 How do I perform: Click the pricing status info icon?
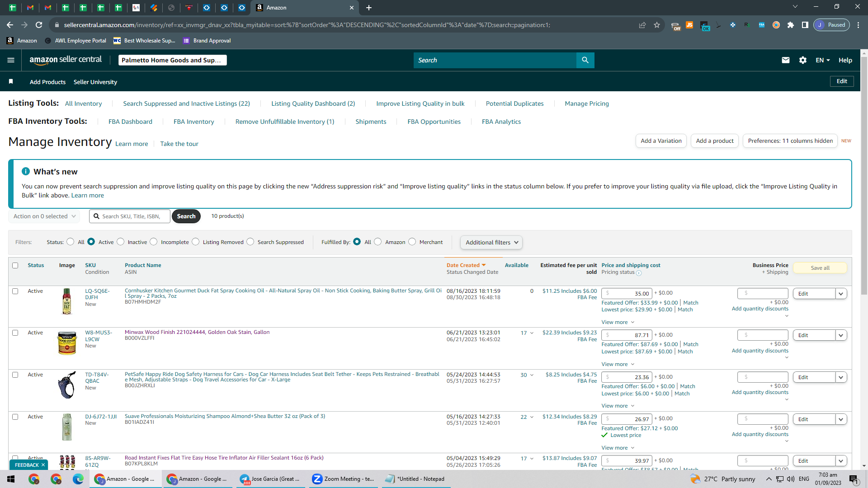pos(639,273)
